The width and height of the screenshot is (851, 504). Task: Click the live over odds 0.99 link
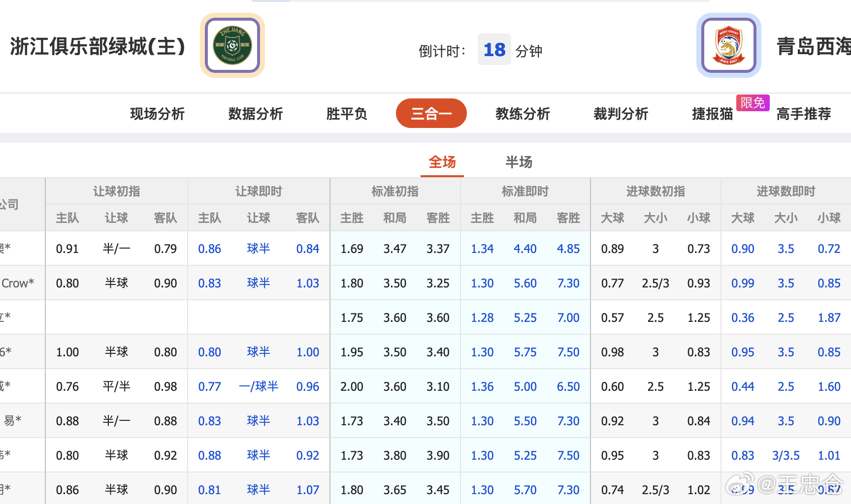click(743, 283)
